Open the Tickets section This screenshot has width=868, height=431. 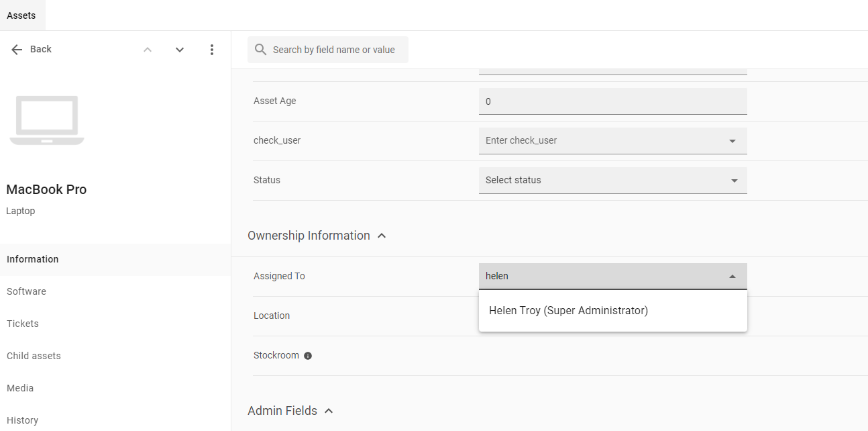click(x=23, y=324)
